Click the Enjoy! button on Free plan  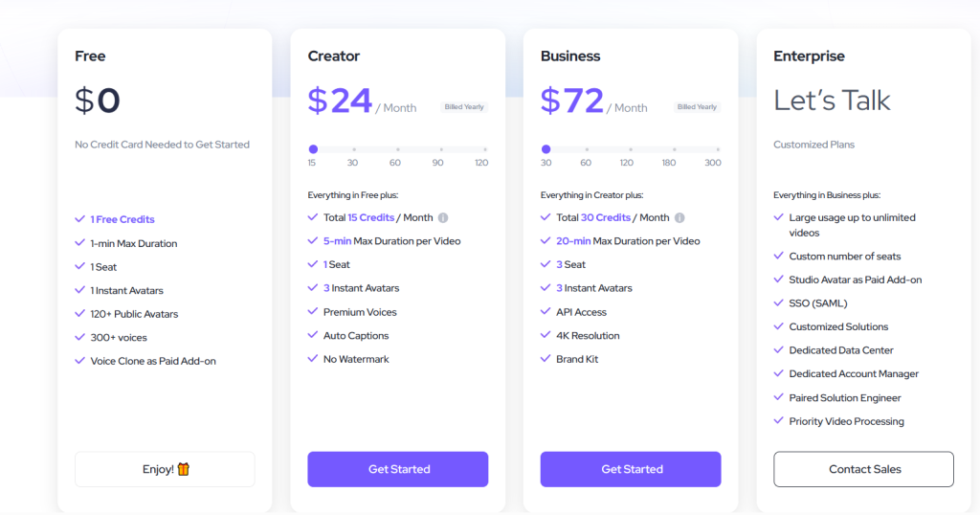pyautogui.click(x=165, y=469)
